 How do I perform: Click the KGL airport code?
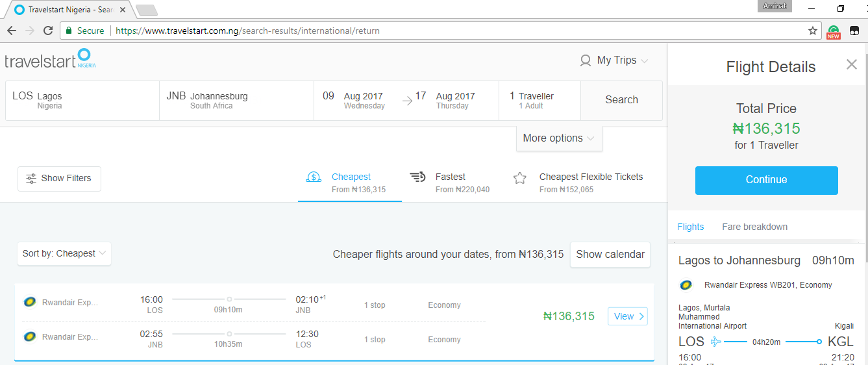[x=841, y=342]
